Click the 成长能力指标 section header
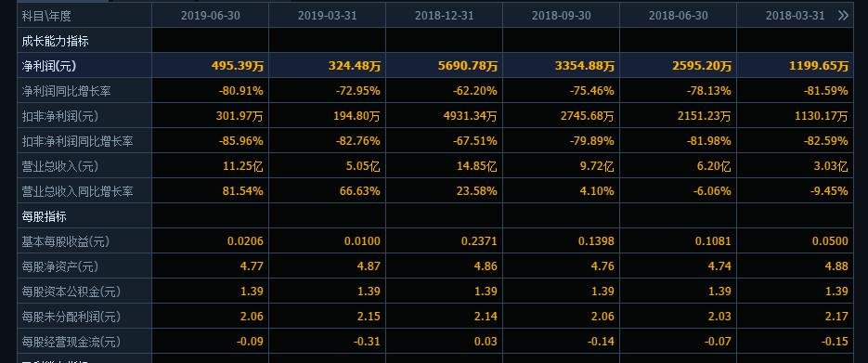Viewport: 868px width, 363px height. (x=55, y=41)
